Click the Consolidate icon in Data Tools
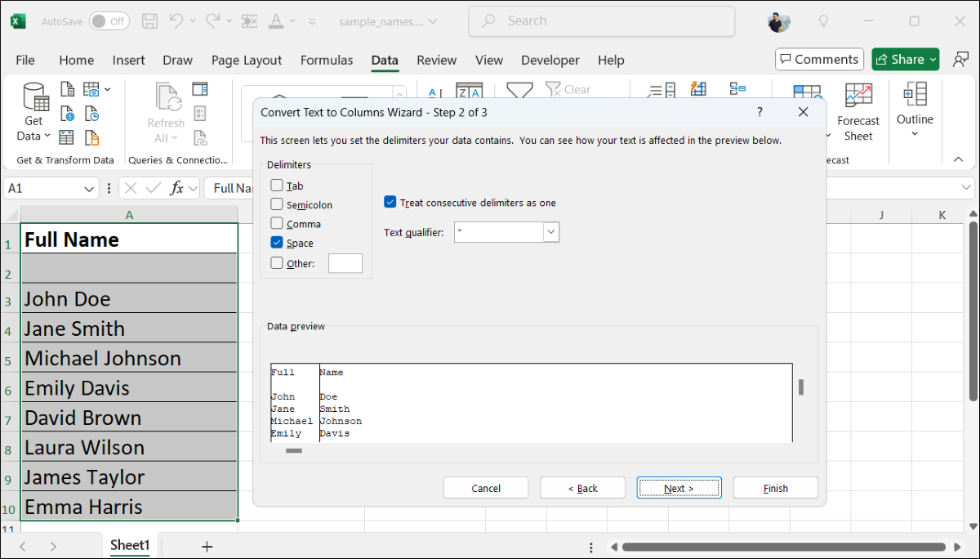Viewport: 980px width, 559px height. [x=738, y=88]
